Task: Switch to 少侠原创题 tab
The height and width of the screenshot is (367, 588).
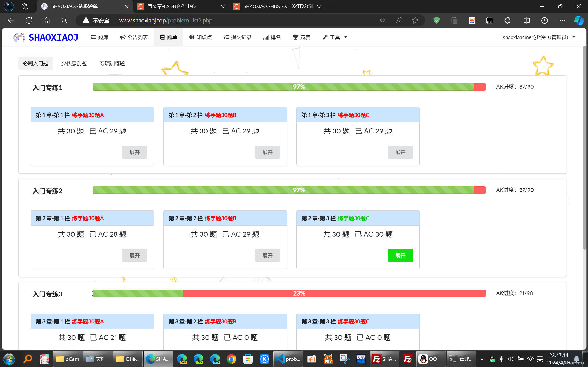Action: point(74,63)
